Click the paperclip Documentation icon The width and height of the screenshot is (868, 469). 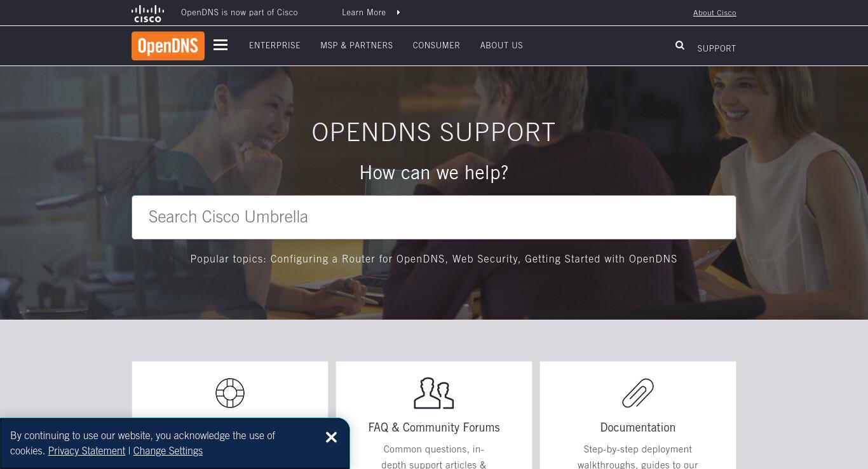[x=638, y=393]
